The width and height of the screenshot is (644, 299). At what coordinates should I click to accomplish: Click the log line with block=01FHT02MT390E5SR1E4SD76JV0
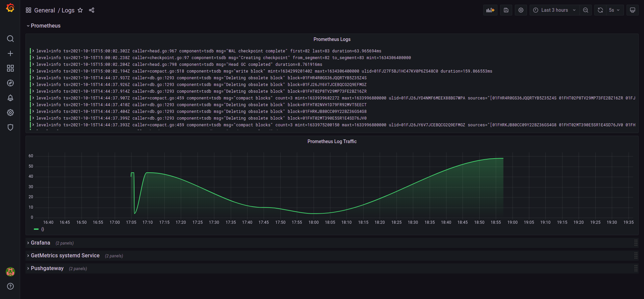(x=201, y=118)
